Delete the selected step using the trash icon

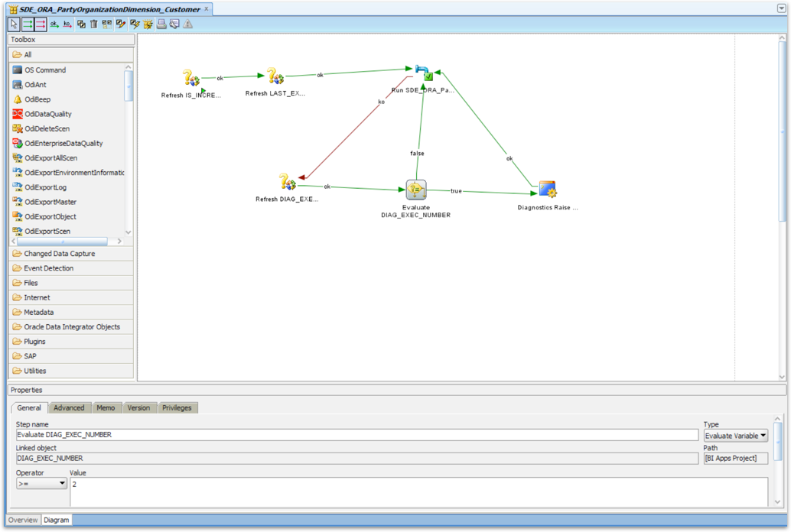click(93, 24)
